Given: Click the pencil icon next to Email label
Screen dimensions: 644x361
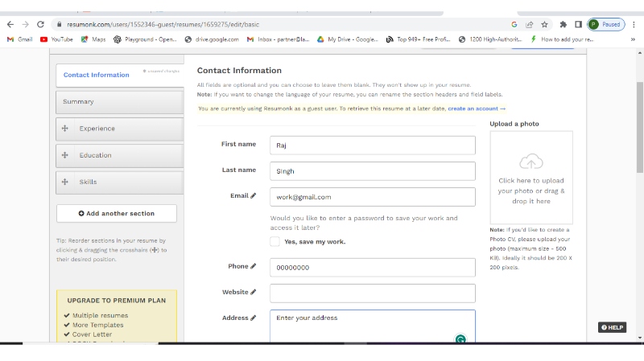Looking at the screenshot, I should (253, 195).
